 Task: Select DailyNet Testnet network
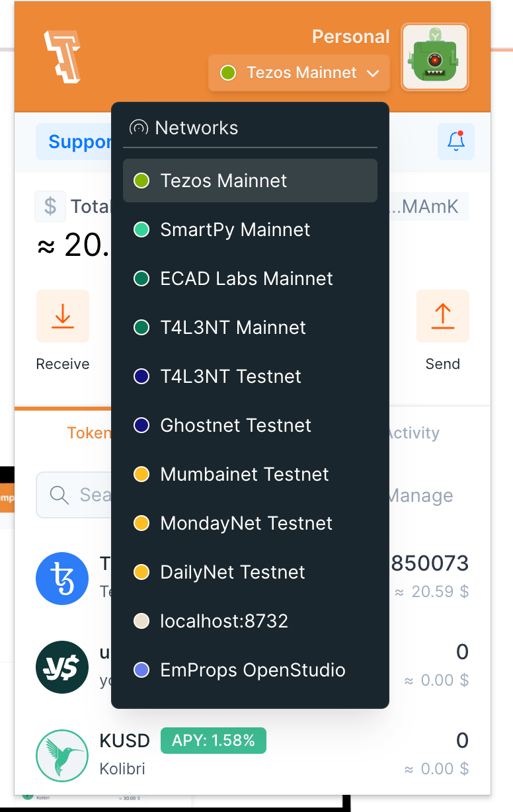click(x=250, y=572)
